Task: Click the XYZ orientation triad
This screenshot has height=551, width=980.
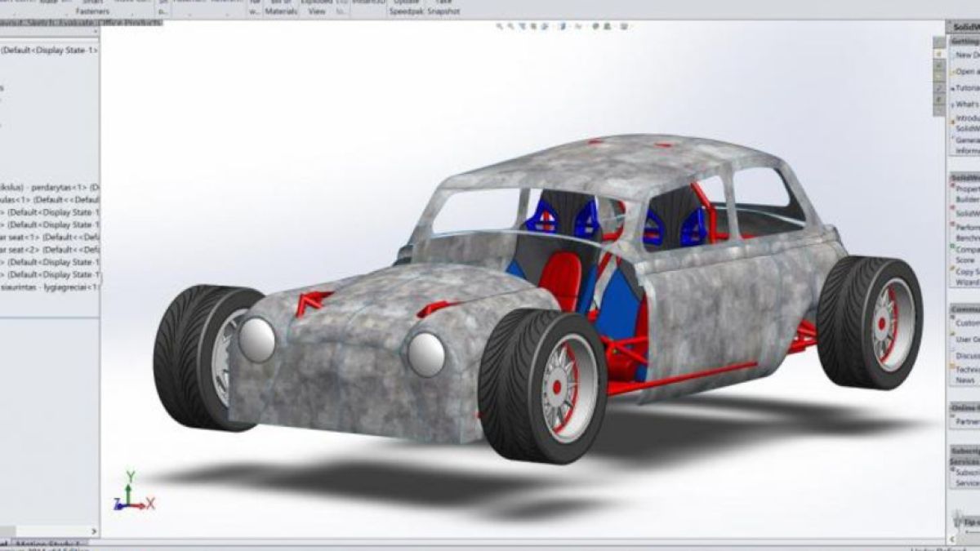Action: [134, 491]
